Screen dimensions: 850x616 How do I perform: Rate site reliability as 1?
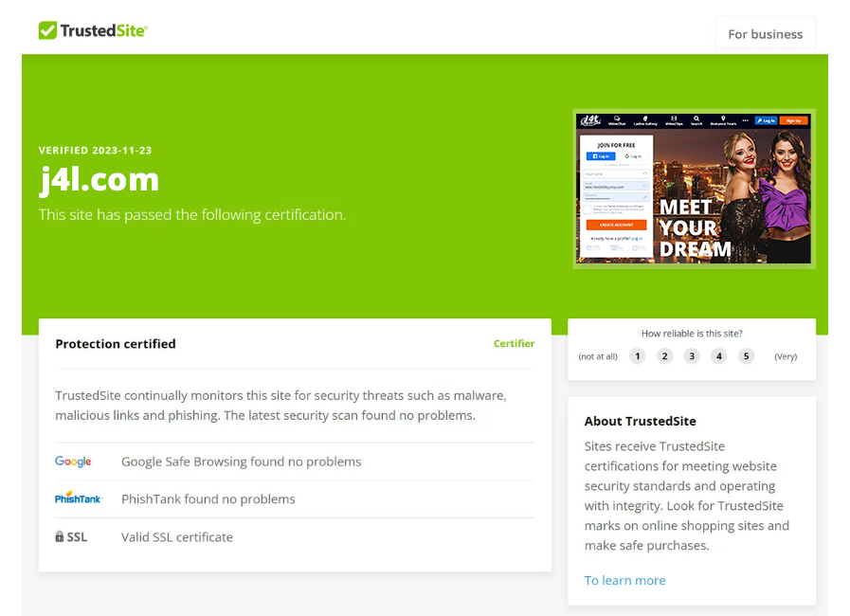pyautogui.click(x=638, y=356)
